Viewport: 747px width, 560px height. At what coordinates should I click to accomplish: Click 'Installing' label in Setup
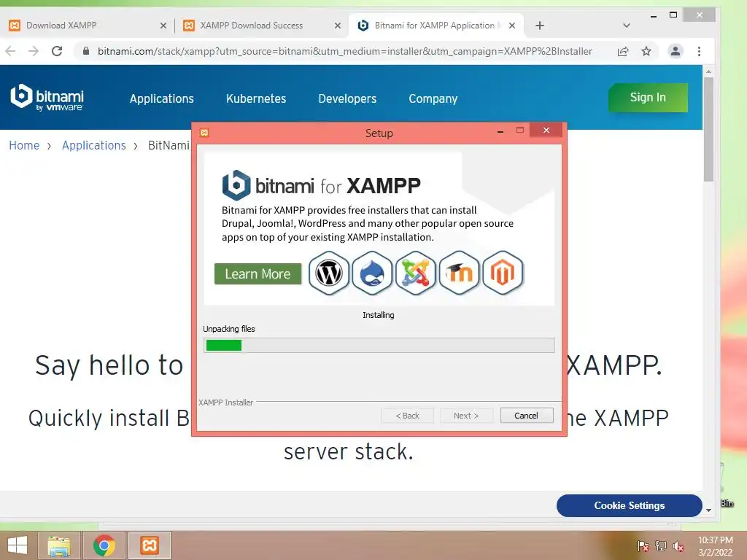point(379,315)
